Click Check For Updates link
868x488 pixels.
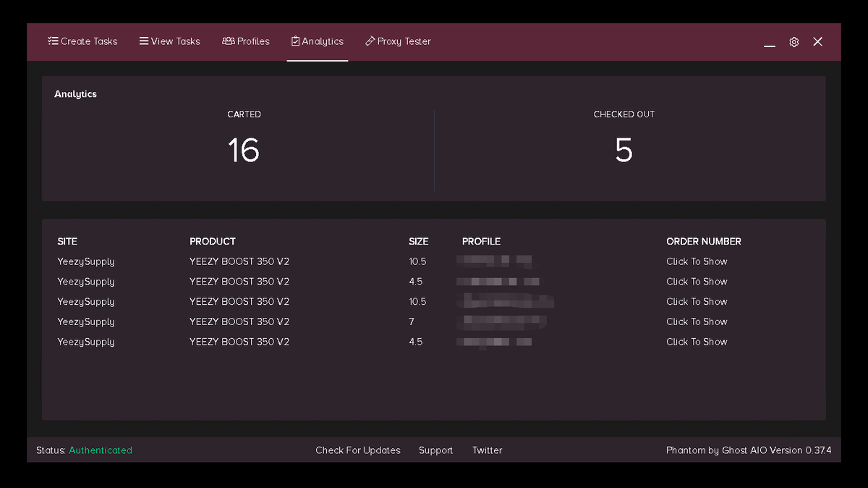coord(358,450)
